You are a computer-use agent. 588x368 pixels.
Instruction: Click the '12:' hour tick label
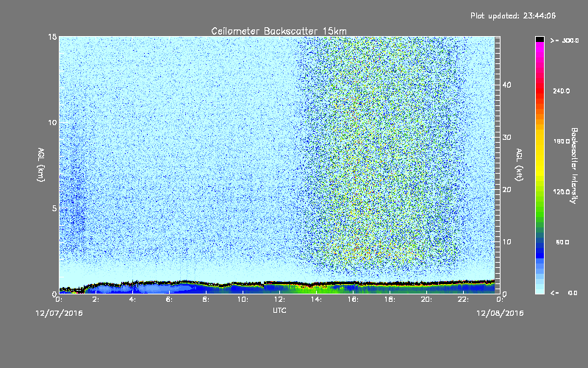click(x=279, y=300)
